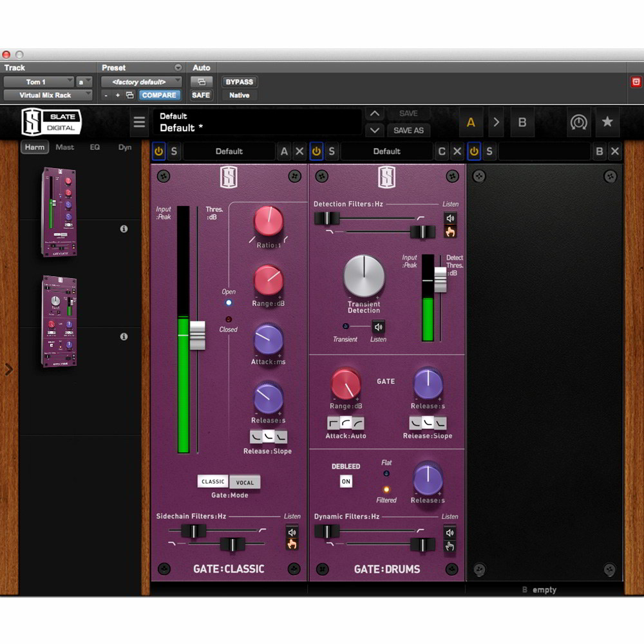Copy A settings to B arrow
644x644 pixels.
pyautogui.click(x=496, y=122)
